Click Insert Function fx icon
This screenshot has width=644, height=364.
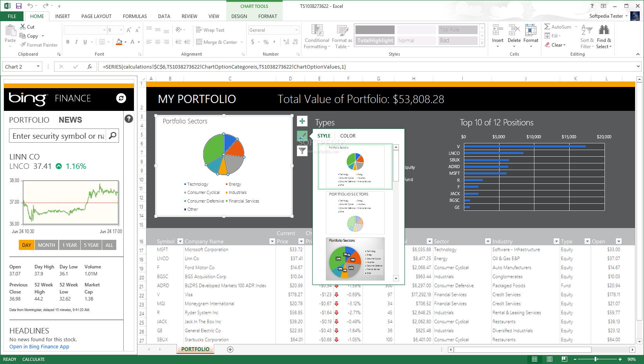pos(89,67)
